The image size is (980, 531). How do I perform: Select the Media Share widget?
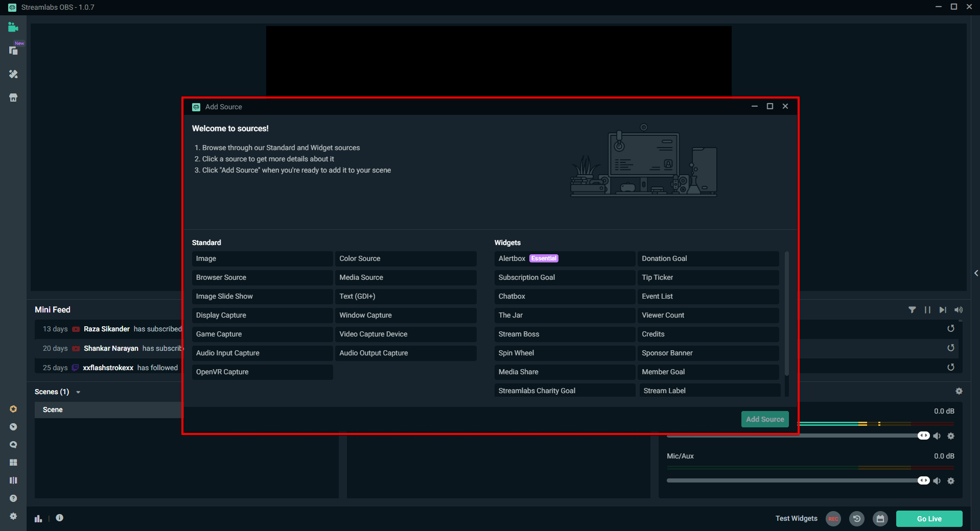point(565,372)
